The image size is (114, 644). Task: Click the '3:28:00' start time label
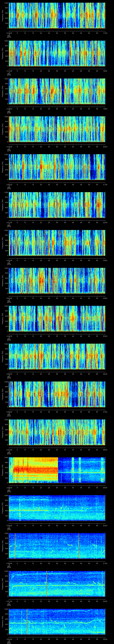coord(9,487)
